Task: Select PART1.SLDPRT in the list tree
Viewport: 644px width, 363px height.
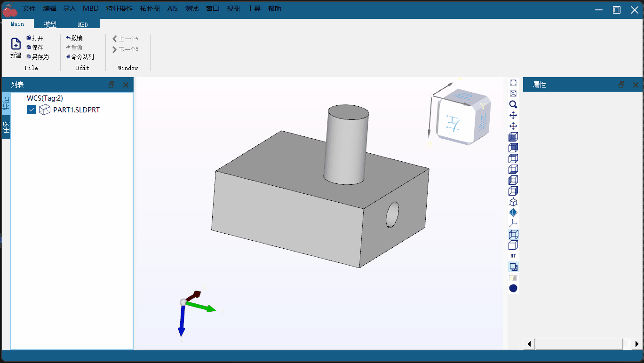Action: [x=76, y=110]
